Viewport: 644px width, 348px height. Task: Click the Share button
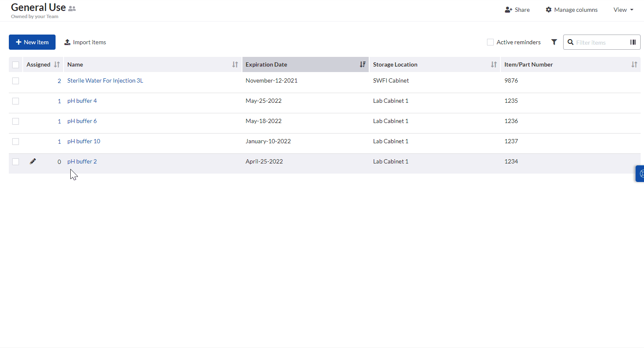click(517, 10)
